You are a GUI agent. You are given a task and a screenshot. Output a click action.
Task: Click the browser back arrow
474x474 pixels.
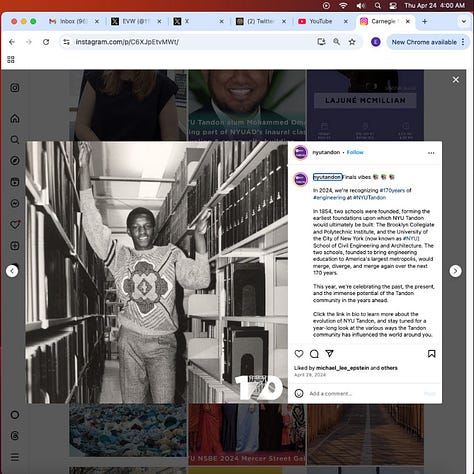point(12,42)
